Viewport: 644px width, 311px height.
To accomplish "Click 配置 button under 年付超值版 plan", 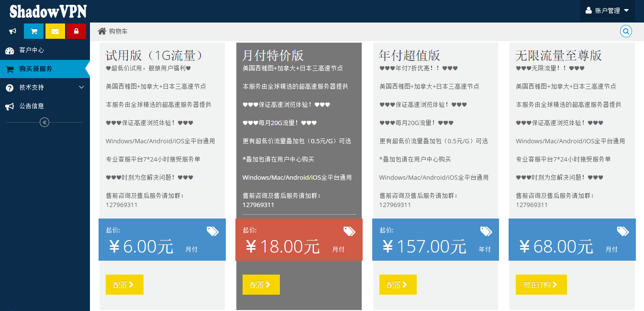I will (398, 285).
